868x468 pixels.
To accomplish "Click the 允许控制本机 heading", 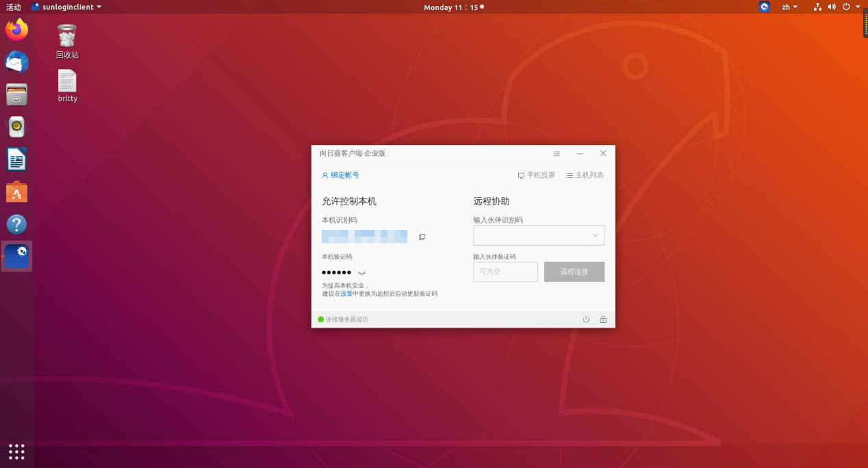I will (x=349, y=201).
